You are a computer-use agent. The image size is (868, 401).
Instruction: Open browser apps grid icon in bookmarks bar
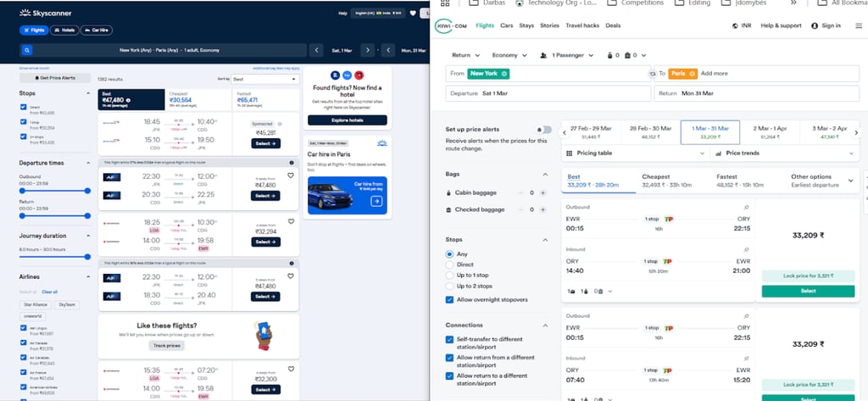pyautogui.click(x=444, y=3)
